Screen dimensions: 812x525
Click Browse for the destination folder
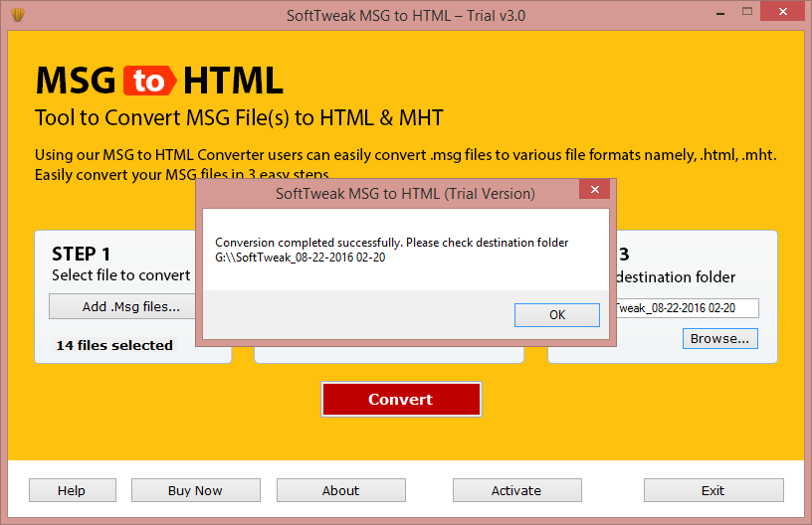tap(719, 339)
